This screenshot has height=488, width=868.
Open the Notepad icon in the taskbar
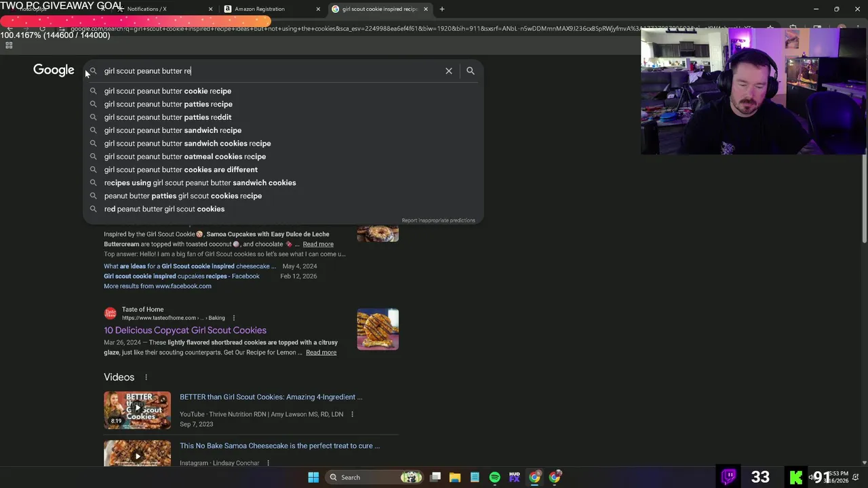click(x=475, y=477)
